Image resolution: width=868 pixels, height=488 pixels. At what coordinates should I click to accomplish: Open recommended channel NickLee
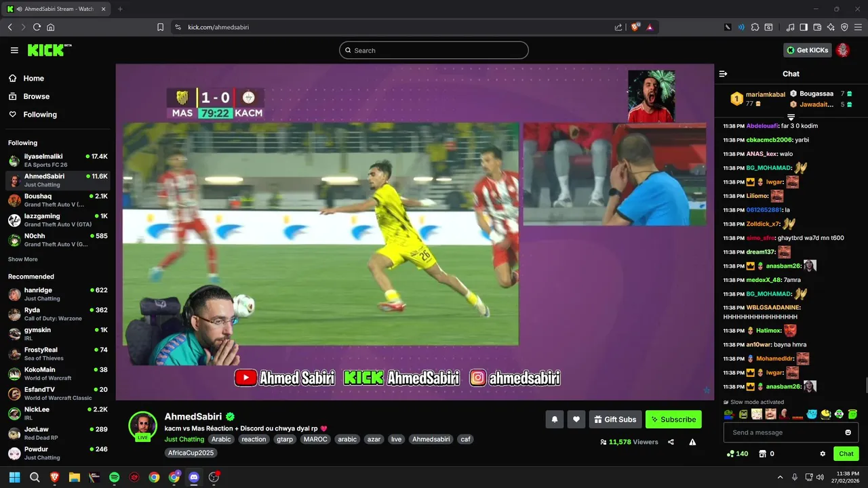[58, 413]
